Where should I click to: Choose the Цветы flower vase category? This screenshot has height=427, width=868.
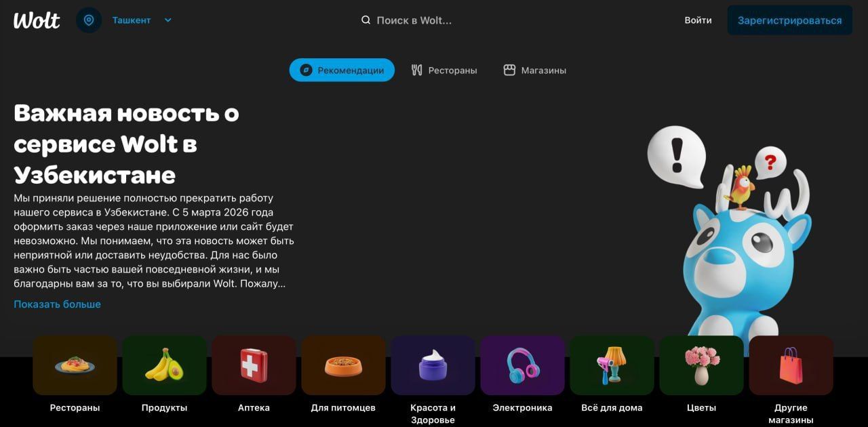(x=701, y=366)
